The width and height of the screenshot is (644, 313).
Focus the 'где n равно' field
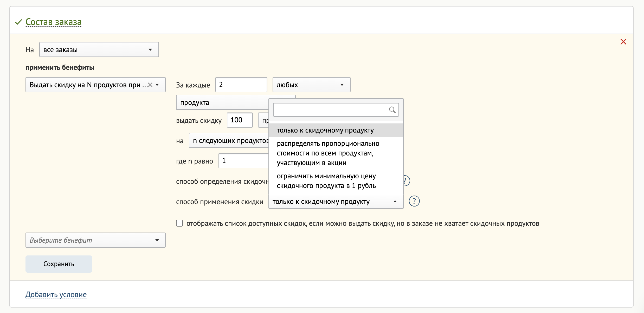[x=244, y=161]
